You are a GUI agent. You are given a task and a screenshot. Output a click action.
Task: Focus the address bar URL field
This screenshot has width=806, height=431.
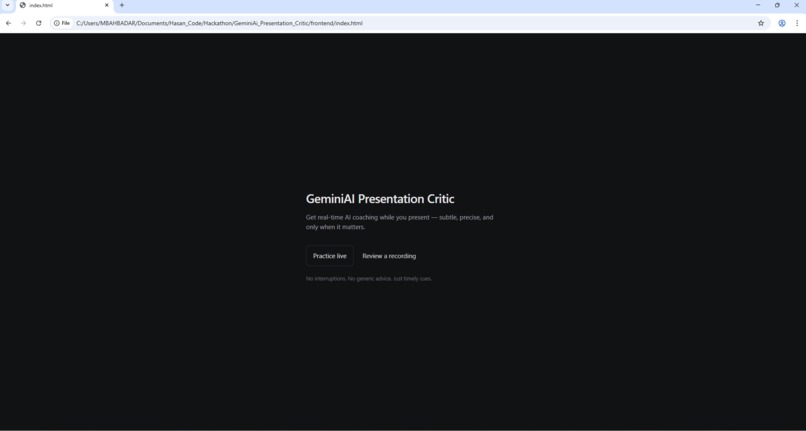click(411, 23)
